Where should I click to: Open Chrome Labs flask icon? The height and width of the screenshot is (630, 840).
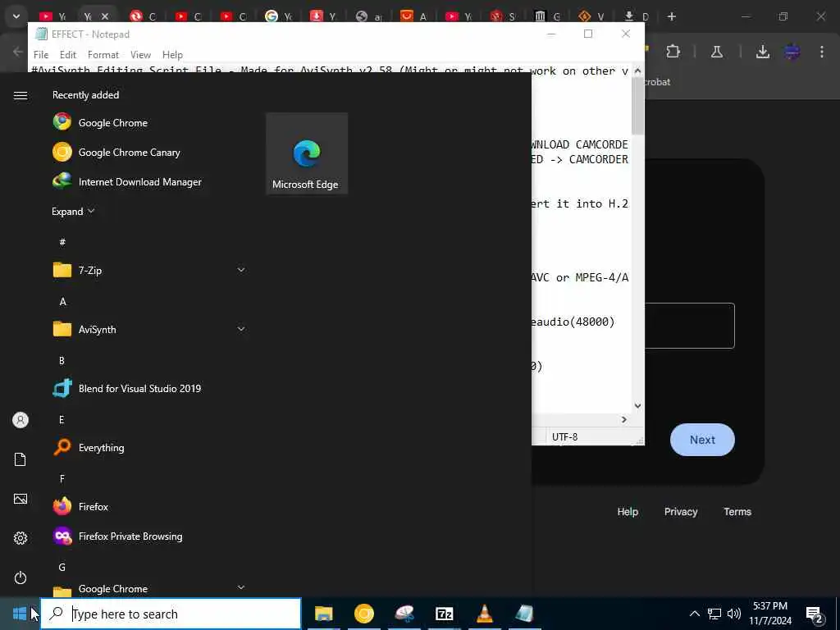click(x=717, y=52)
